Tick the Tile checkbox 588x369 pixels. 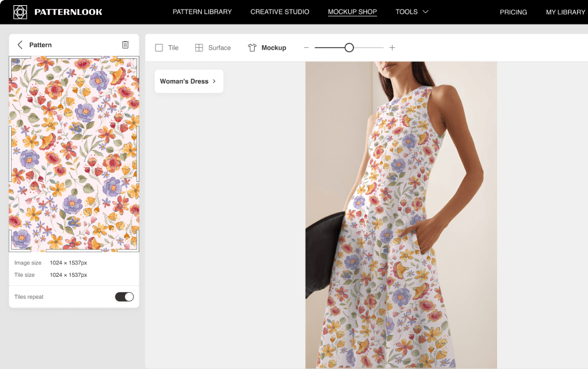click(x=159, y=48)
